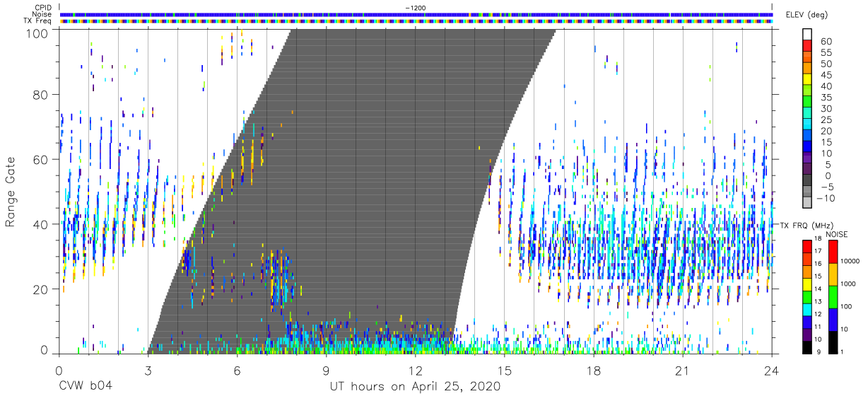Click the '40' tick on the Range Gate axis

tap(41, 224)
